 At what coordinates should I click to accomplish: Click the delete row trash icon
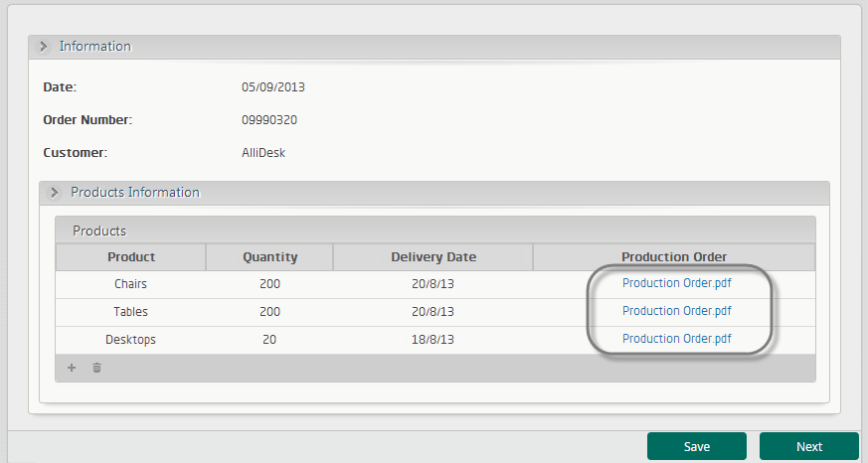coord(96,368)
